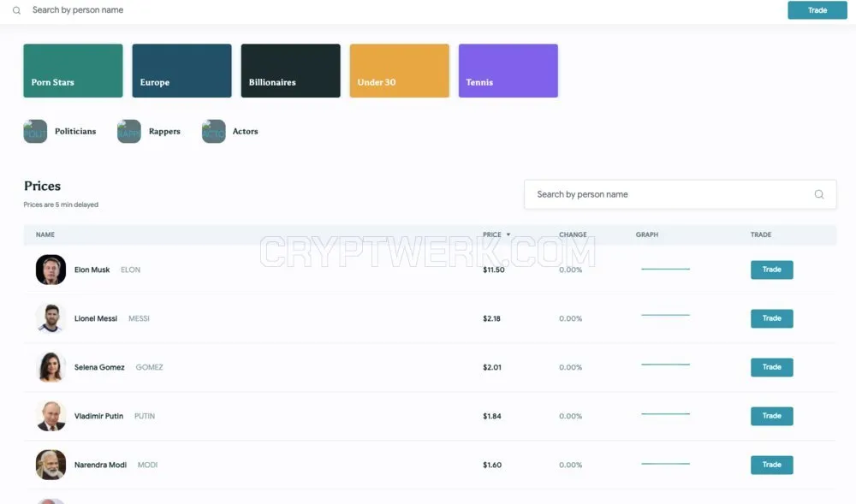Click the top-right Trade button
Screen dimensions: 856x504
click(x=817, y=10)
